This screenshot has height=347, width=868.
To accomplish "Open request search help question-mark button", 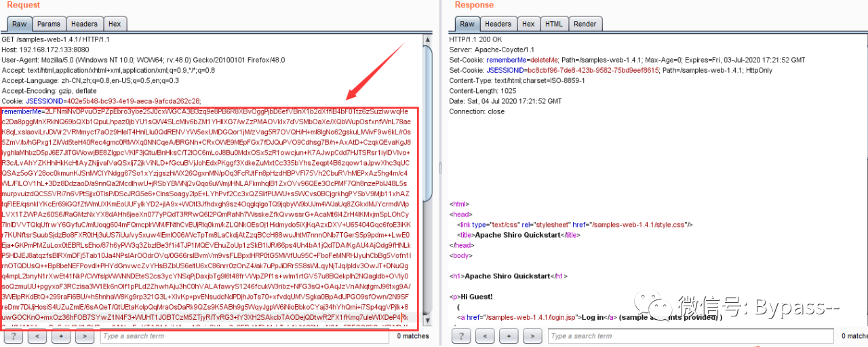I will pyautogui.click(x=14, y=335).
